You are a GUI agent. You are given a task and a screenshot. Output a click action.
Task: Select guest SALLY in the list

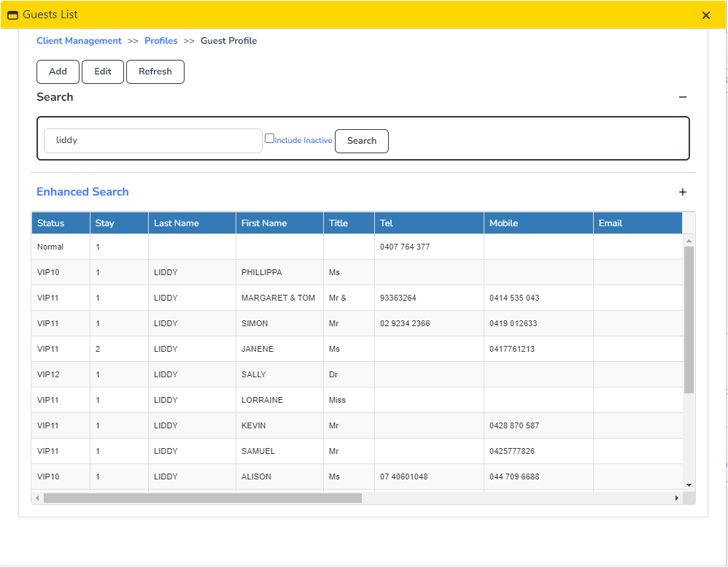tap(357, 374)
